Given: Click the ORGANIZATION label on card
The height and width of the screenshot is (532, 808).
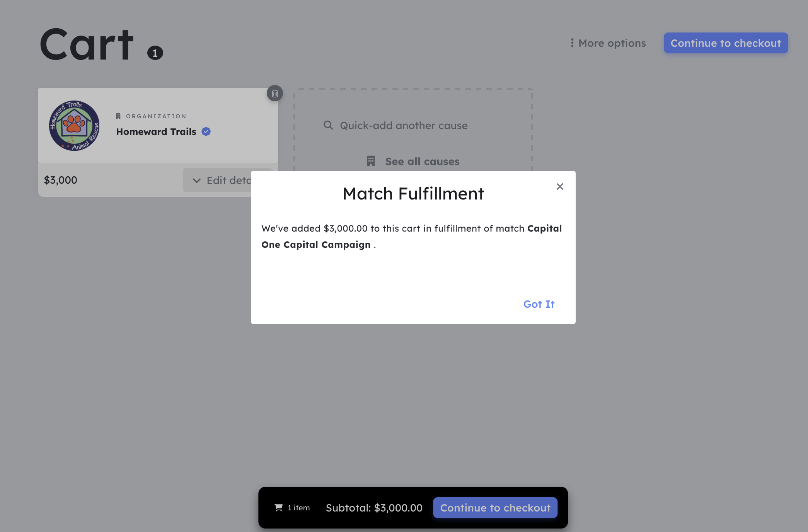Looking at the screenshot, I should point(156,116).
